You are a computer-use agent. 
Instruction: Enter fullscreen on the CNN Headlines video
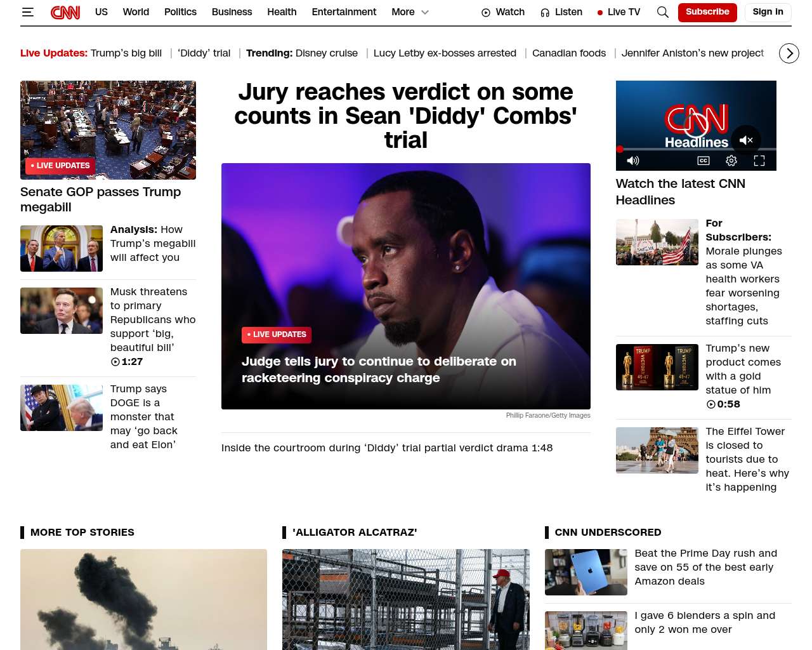click(x=759, y=161)
